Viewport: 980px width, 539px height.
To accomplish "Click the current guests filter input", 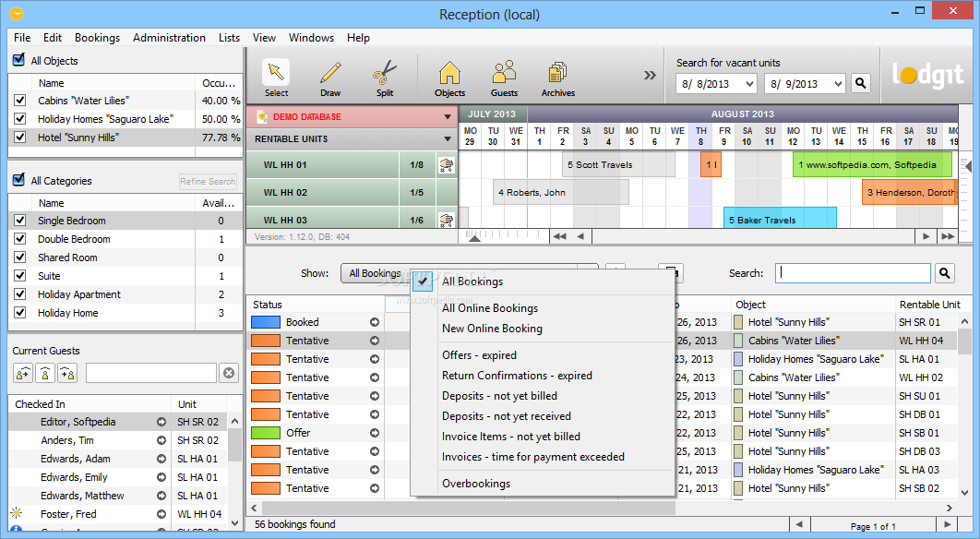I will coord(151,373).
